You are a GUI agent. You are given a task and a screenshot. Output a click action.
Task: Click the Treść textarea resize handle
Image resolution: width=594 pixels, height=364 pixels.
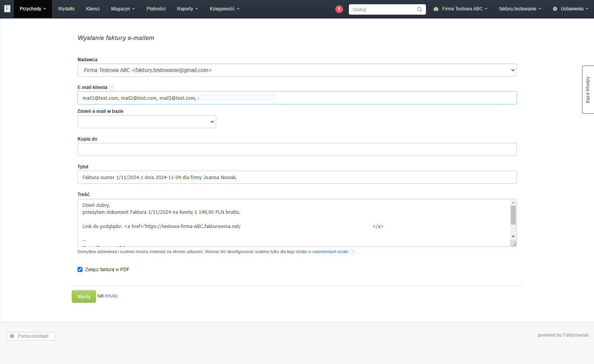tap(514, 244)
